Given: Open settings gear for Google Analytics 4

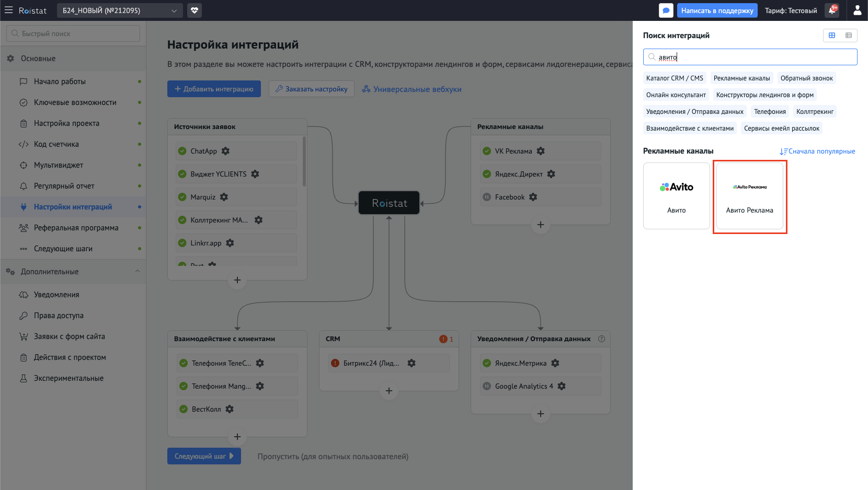Looking at the screenshot, I should pyautogui.click(x=562, y=386).
